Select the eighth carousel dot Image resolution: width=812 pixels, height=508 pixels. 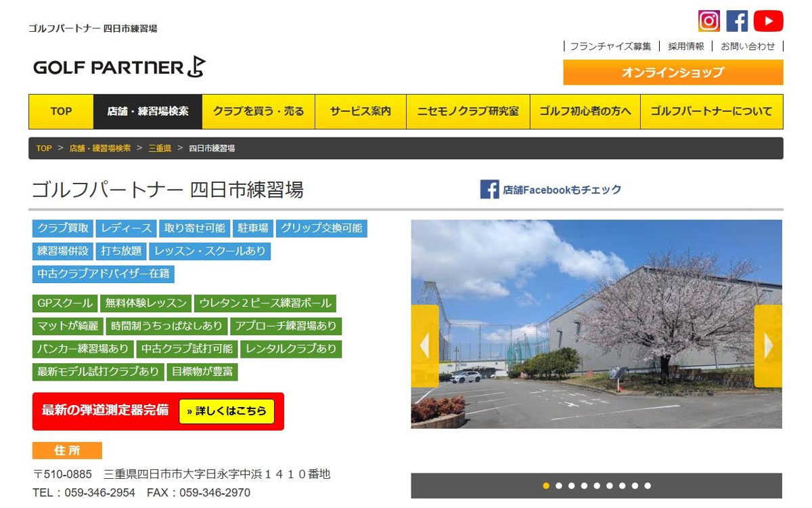click(x=635, y=486)
